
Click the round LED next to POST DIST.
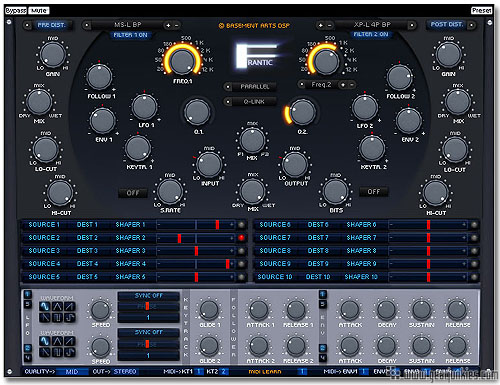click(x=471, y=25)
